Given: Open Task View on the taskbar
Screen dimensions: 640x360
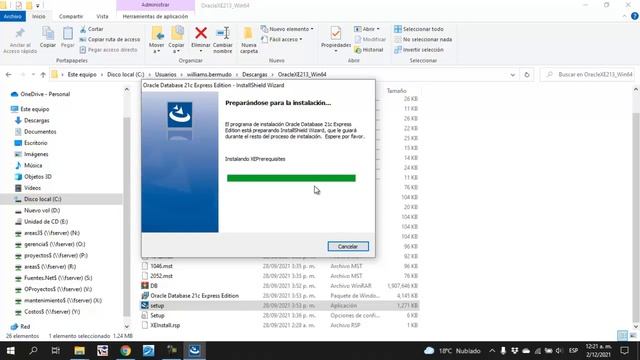Looking at the screenshot, I should [x=56, y=351].
